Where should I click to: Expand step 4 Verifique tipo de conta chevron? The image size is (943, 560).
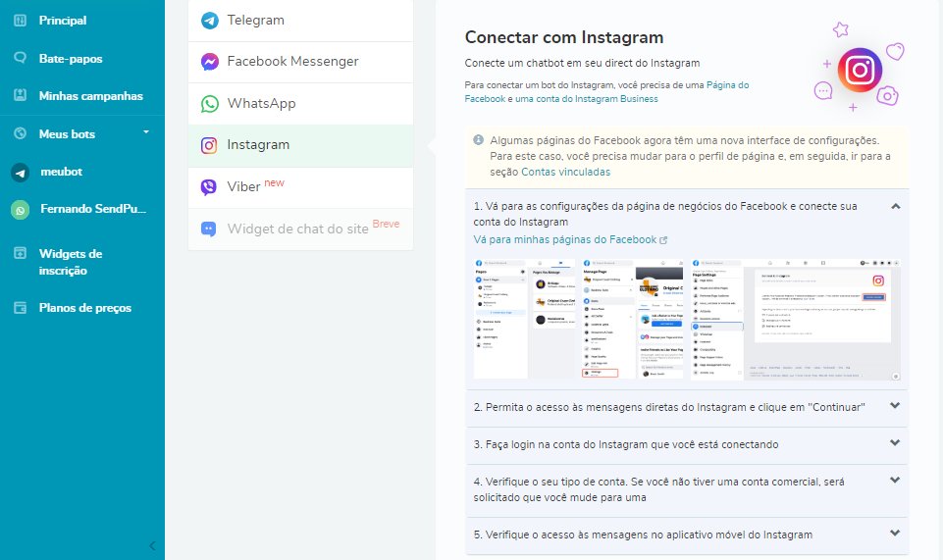pos(895,481)
